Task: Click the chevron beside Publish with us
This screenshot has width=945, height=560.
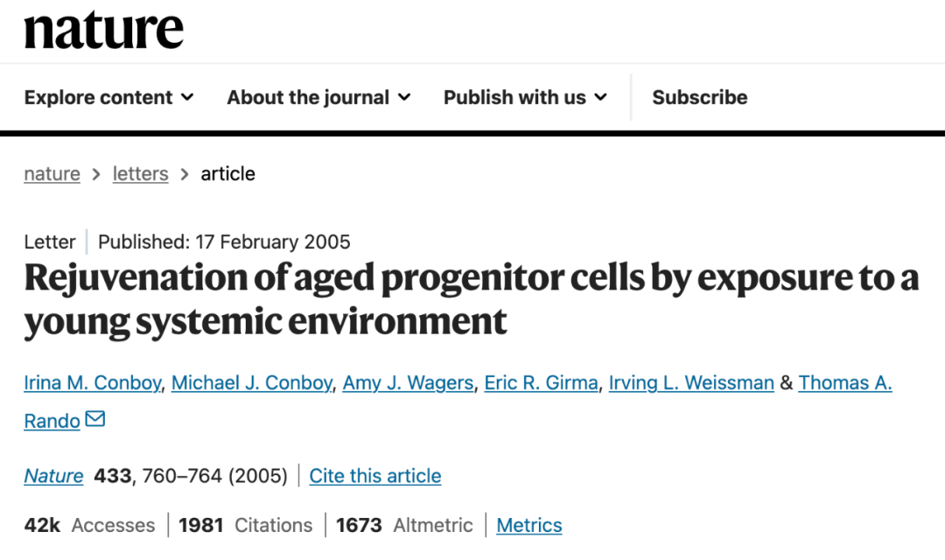Action: pos(601,97)
